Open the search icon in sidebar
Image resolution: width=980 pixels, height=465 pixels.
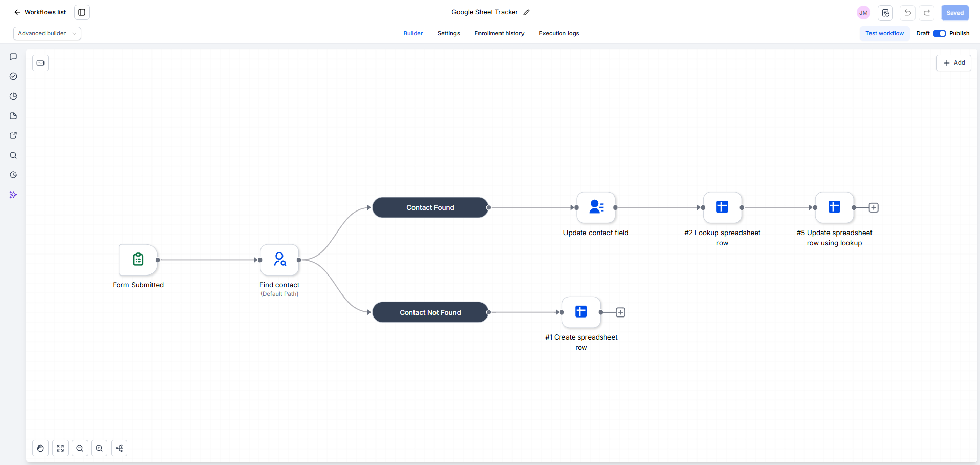(x=13, y=155)
